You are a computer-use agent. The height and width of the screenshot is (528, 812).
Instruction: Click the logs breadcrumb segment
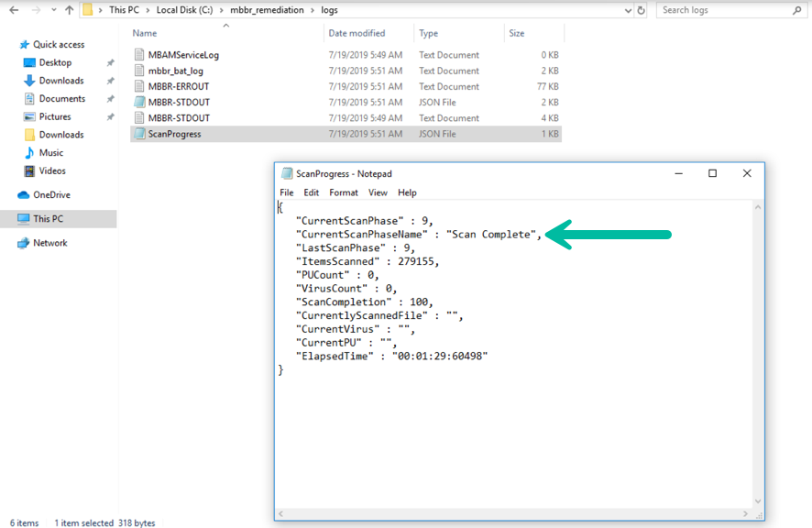329,10
